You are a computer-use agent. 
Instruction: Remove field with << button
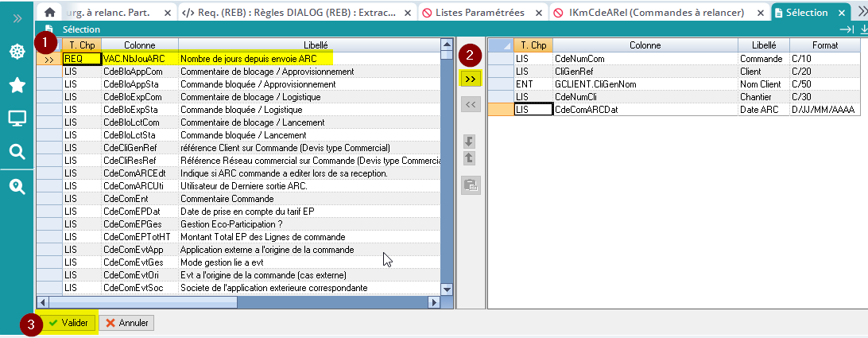click(x=470, y=104)
